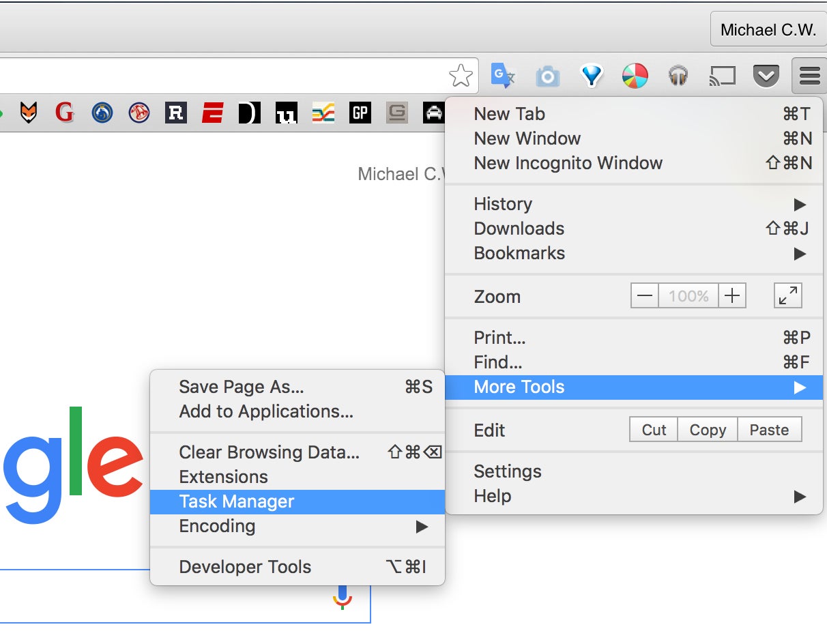Click the camera screenshot extension icon
The width and height of the screenshot is (827, 644).
pos(547,76)
